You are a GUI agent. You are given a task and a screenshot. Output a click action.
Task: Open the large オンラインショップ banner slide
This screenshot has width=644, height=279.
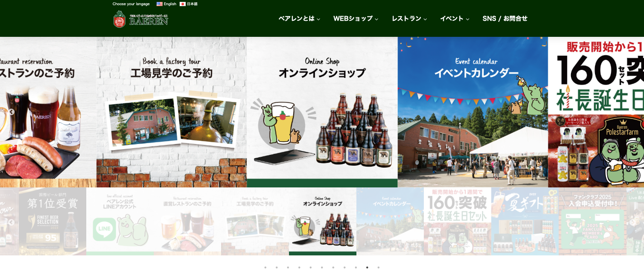[322, 112]
